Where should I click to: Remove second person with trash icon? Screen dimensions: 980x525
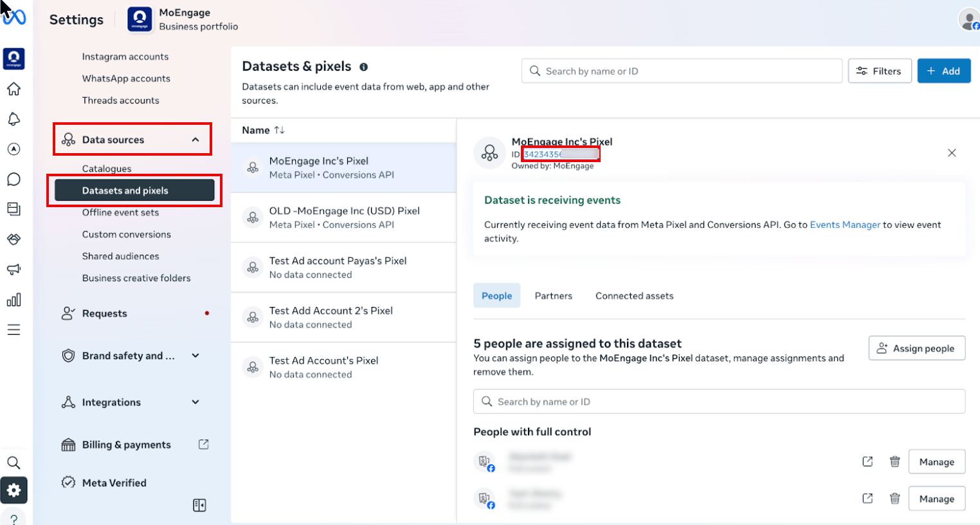(894, 499)
